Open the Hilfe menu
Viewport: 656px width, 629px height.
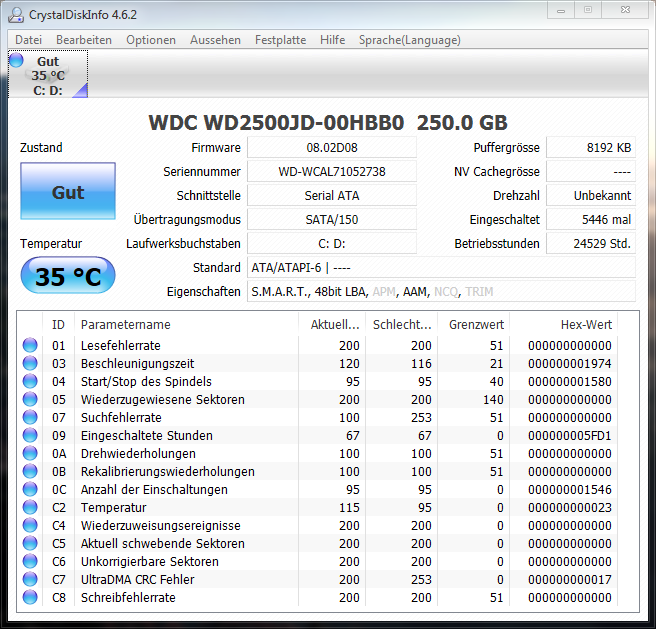[332, 40]
